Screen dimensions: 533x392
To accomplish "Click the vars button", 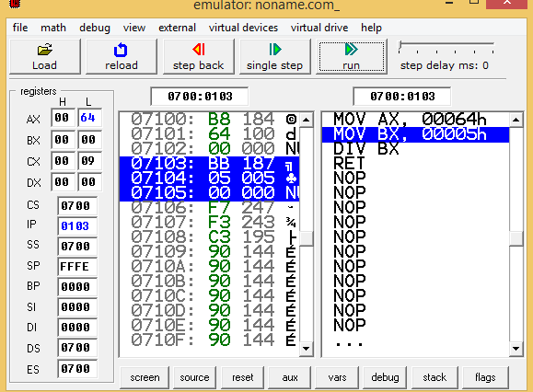I will tap(337, 377).
